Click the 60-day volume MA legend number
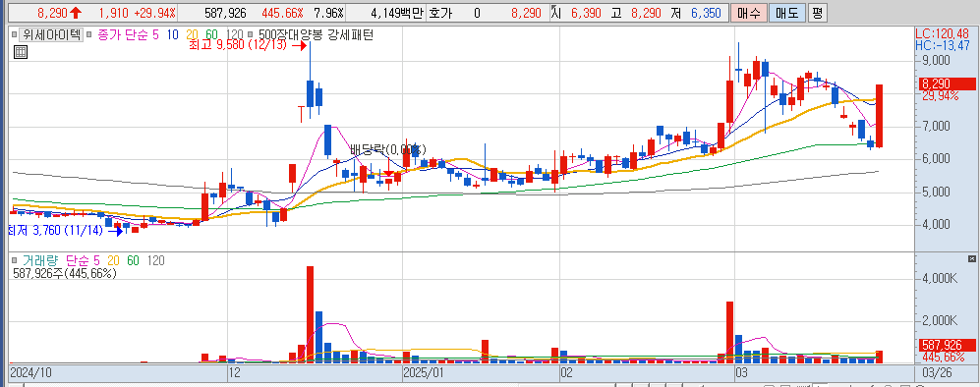This screenshot has height=387, width=980. [x=133, y=261]
